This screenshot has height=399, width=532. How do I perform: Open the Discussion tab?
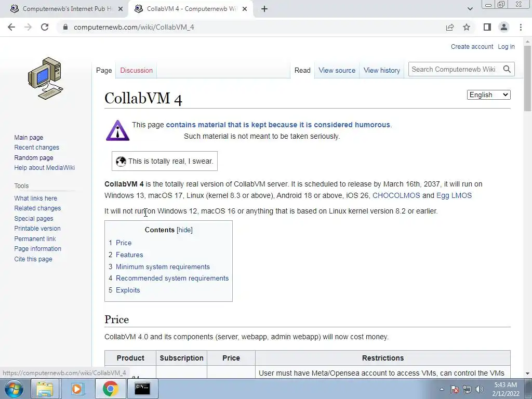(137, 70)
